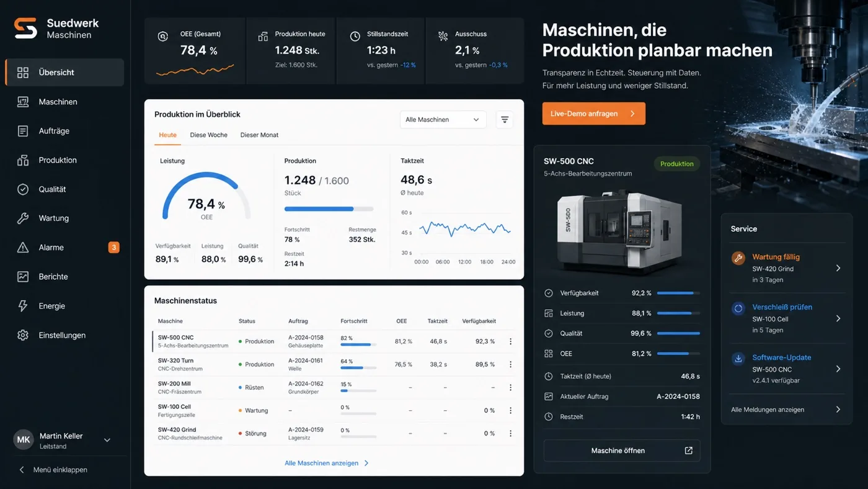Click the 1.248 / 1.600 production progress bar

329,209
